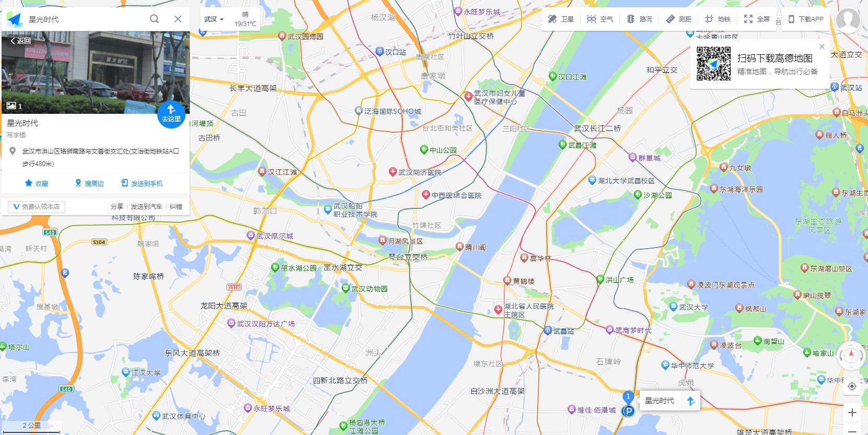Toggle the 空气 air quality layer

[599, 19]
